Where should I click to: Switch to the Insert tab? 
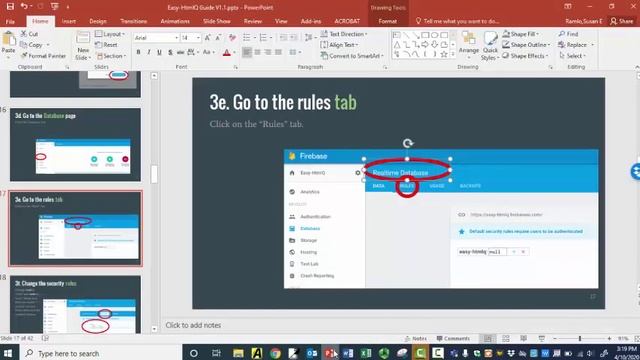tap(69, 21)
